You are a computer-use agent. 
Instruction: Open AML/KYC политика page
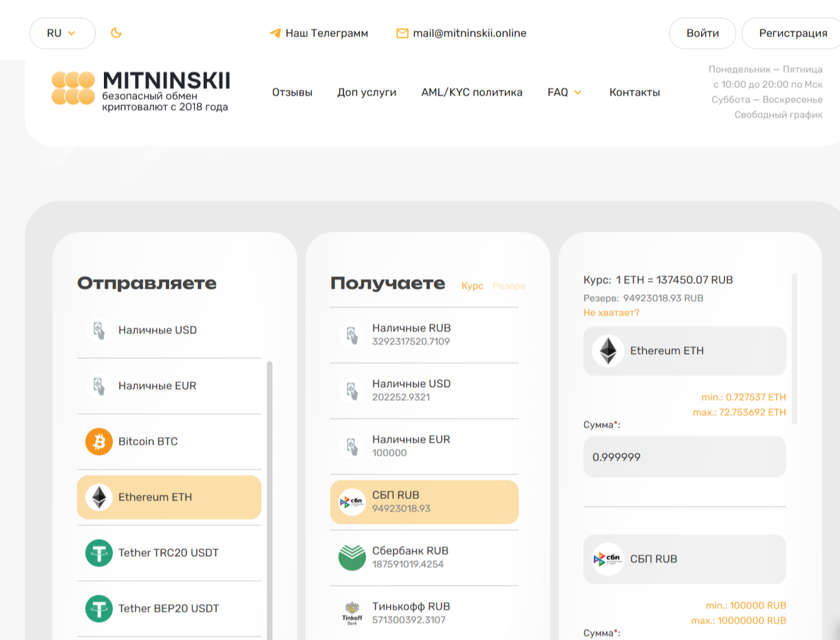pyautogui.click(x=472, y=92)
